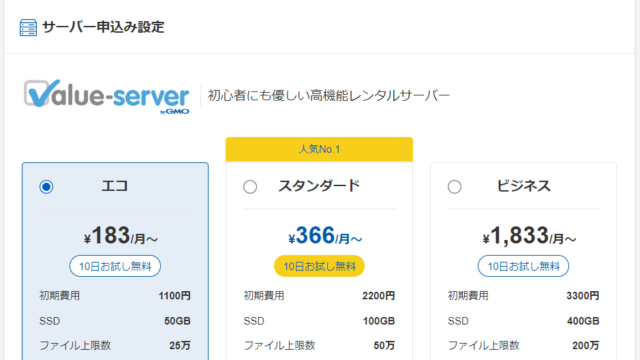640x360 pixels.
Task: Click the server icon beside サーバー申込み設定
Action: [x=28, y=28]
